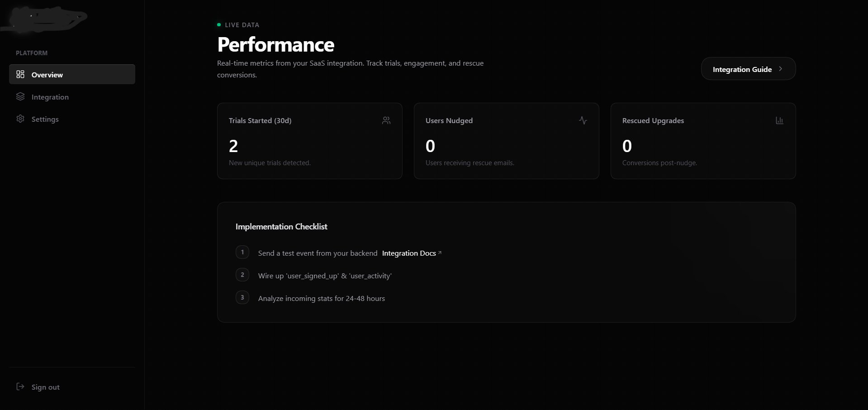This screenshot has width=868, height=410.
Task: Click the Overview grid icon in sidebar
Action: pyautogui.click(x=20, y=74)
